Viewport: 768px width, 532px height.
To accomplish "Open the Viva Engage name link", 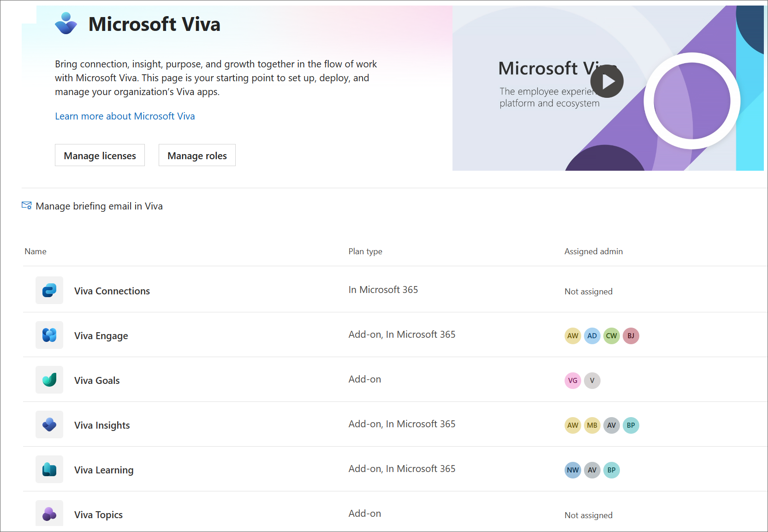I will 101,336.
